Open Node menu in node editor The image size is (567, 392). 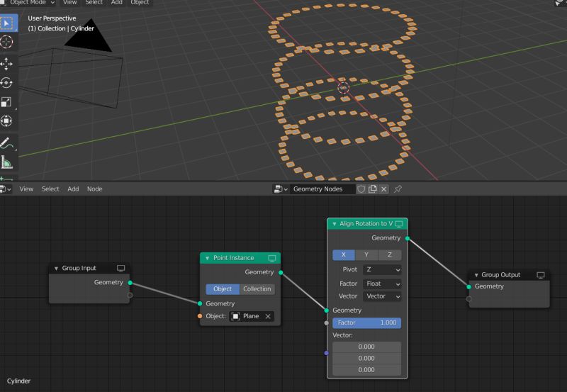[94, 189]
